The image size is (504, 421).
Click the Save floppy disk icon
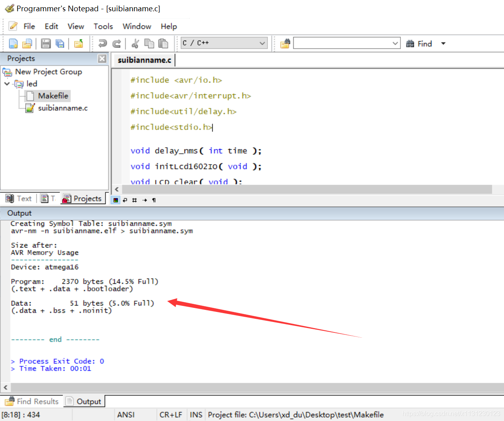tap(46, 43)
